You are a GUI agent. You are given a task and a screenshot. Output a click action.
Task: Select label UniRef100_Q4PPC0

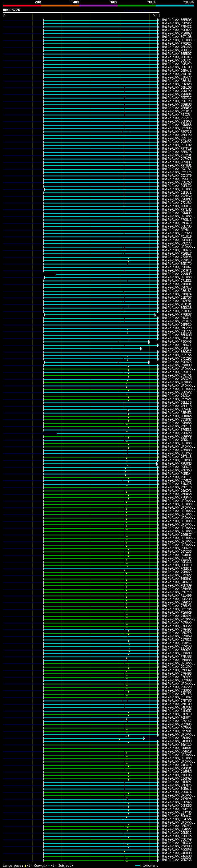click(x=177, y=325)
